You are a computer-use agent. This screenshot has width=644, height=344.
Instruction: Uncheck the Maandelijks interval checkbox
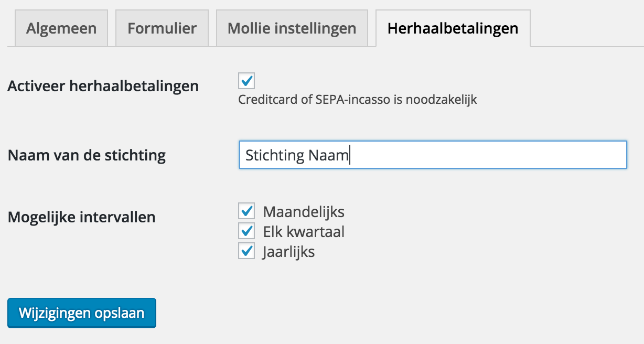tap(246, 211)
